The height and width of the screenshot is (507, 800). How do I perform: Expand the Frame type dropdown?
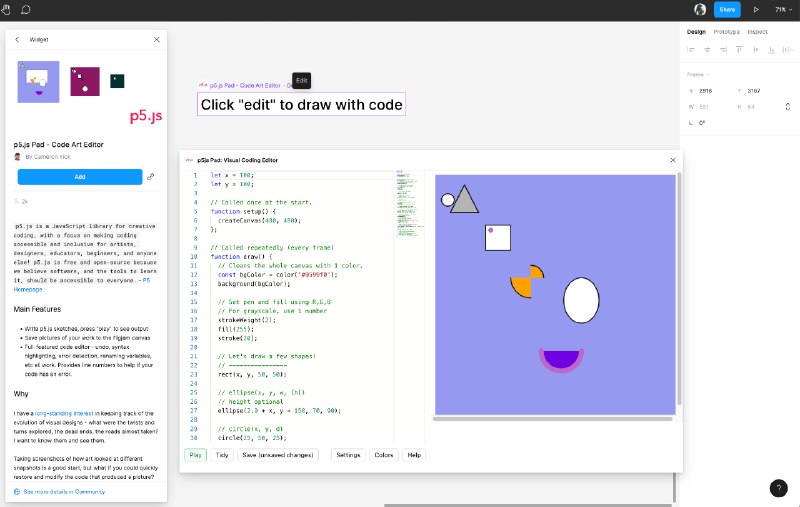coord(698,74)
